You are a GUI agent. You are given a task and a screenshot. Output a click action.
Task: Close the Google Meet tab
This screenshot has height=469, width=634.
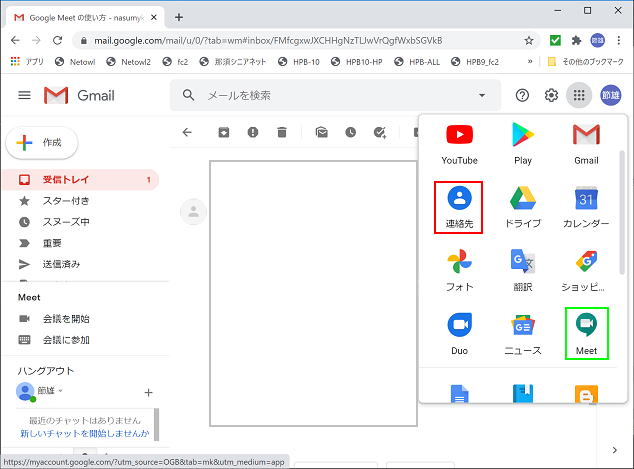(x=154, y=17)
